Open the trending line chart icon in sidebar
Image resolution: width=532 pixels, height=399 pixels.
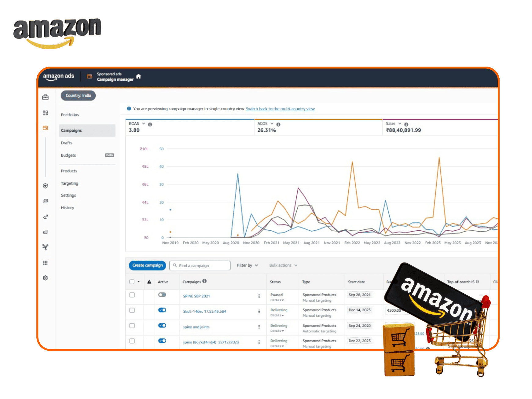click(46, 217)
